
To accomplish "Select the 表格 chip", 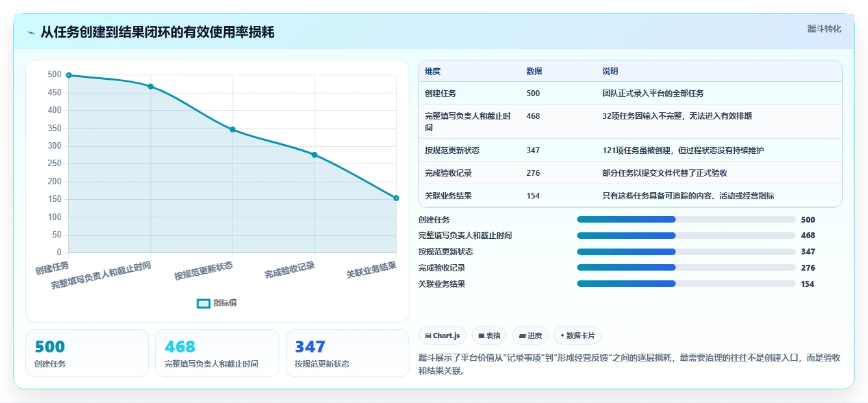I will [x=489, y=336].
